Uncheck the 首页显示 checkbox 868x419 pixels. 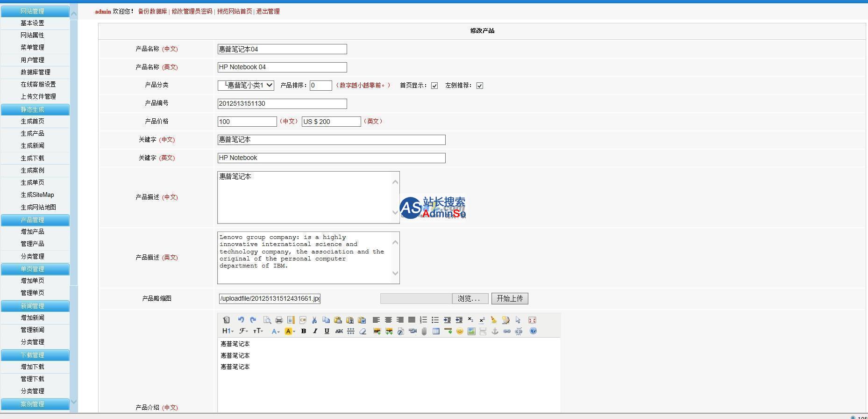click(x=434, y=86)
